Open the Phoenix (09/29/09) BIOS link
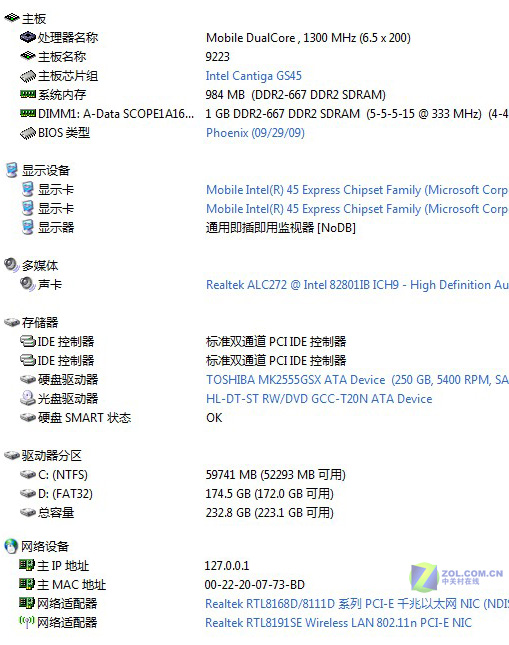Screen dimensions: 509x645 255,133
